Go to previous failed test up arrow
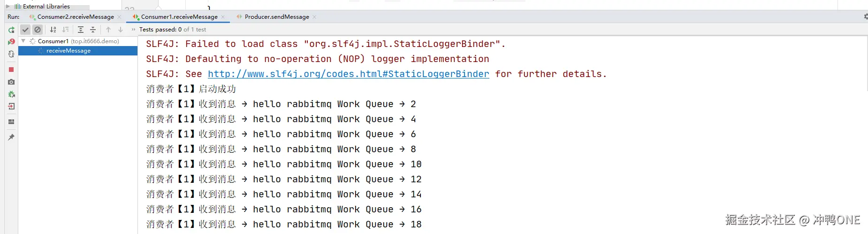The height and width of the screenshot is (234, 868). (x=108, y=30)
